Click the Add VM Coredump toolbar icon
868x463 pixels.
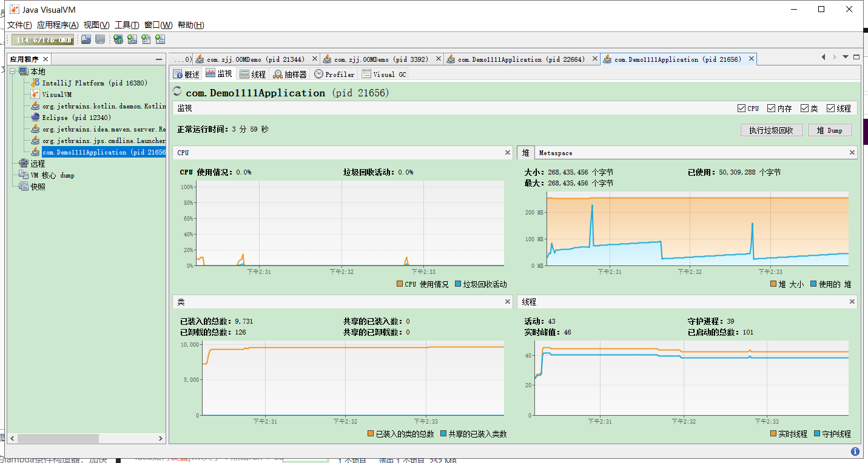click(146, 39)
